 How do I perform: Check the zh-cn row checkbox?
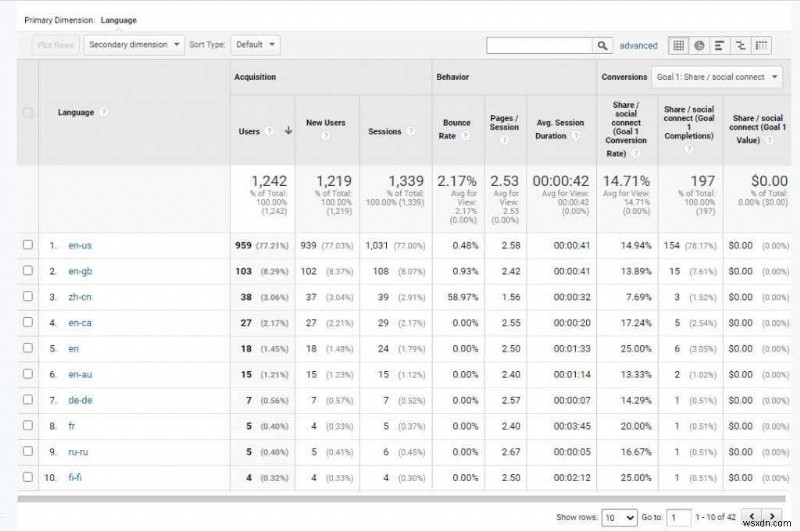pyautogui.click(x=28, y=296)
